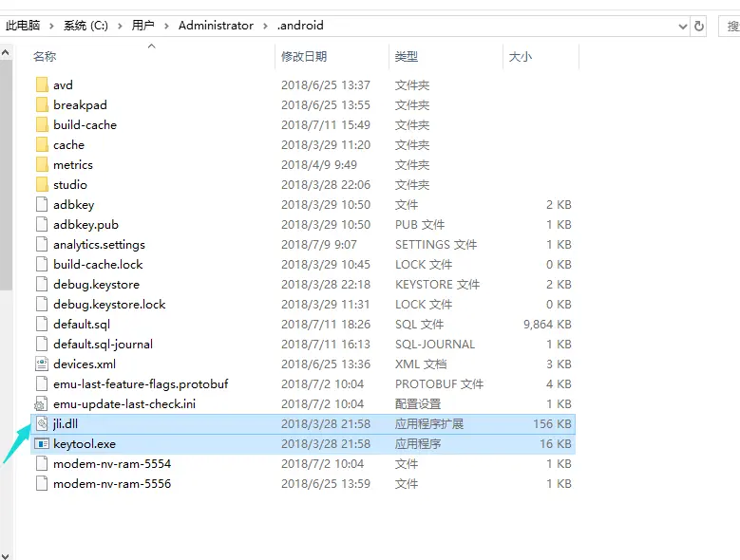
Task: Click the 156 KB size value
Action: point(553,423)
